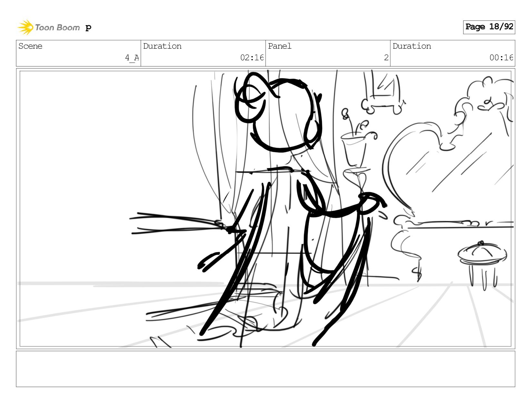
Task: Click the Toon Boom logo
Action: 48,27
